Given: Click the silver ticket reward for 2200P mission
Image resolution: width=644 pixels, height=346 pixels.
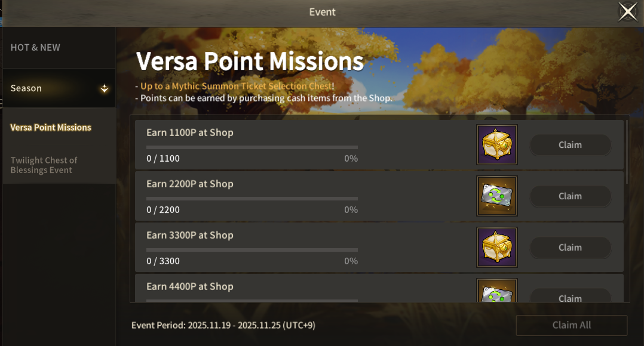Looking at the screenshot, I should point(496,196).
